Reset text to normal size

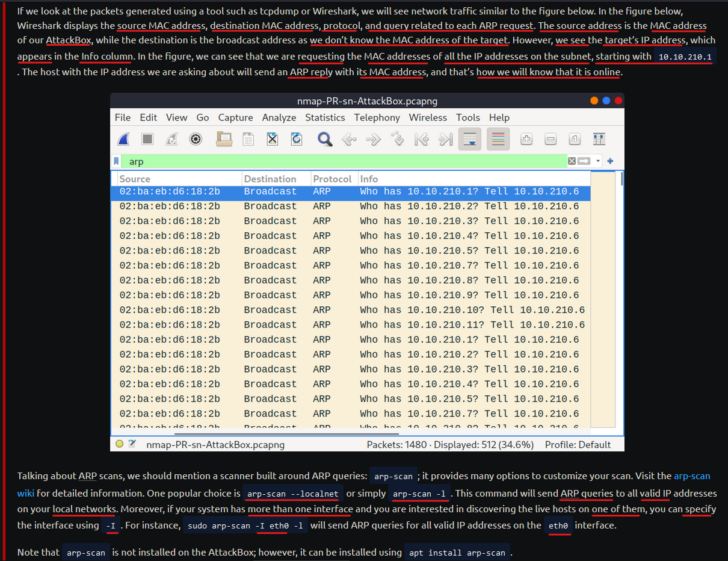tap(575, 140)
